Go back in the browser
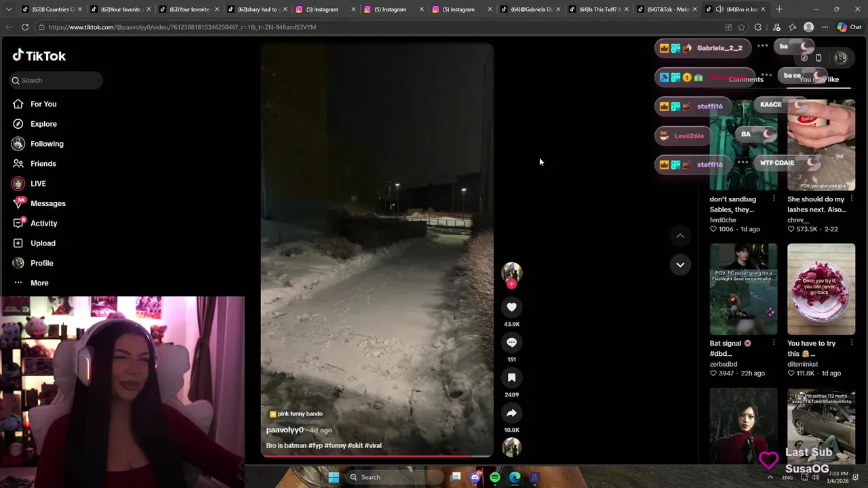 pyautogui.click(x=8, y=27)
